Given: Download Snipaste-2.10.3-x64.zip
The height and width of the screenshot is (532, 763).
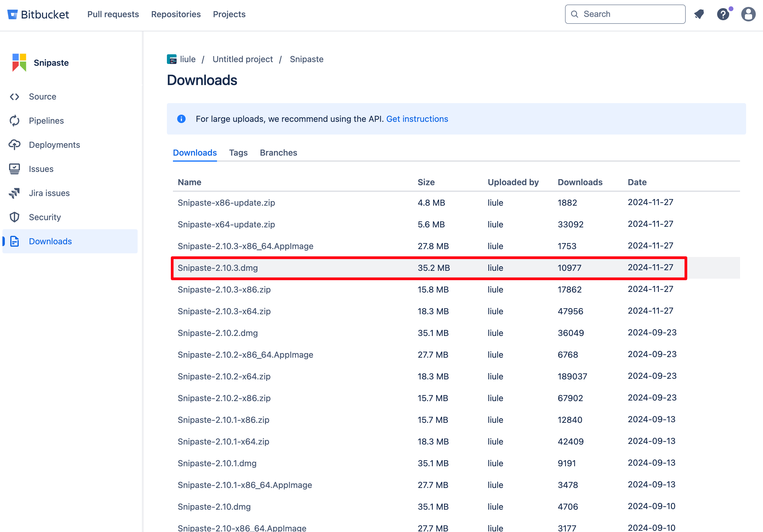Looking at the screenshot, I should click(x=224, y=312).
